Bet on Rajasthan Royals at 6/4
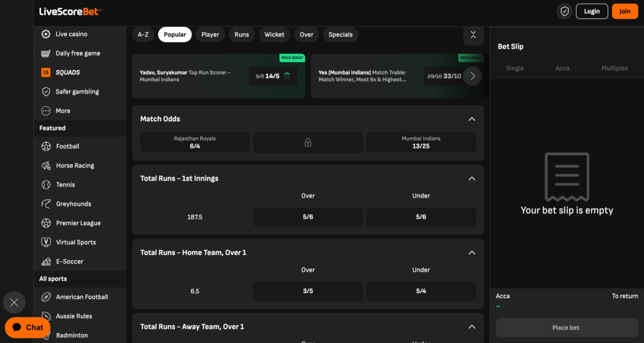Viewport: 644px width, 343px height. click(195, 143)
